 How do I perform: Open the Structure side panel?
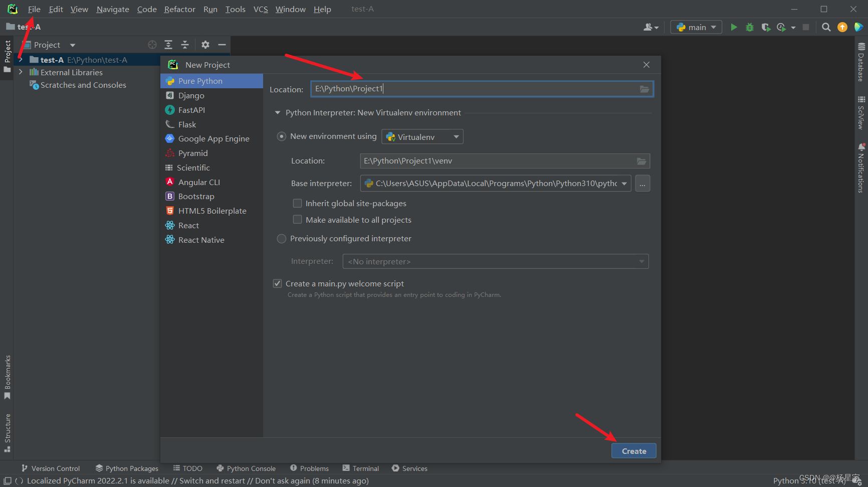8,433
